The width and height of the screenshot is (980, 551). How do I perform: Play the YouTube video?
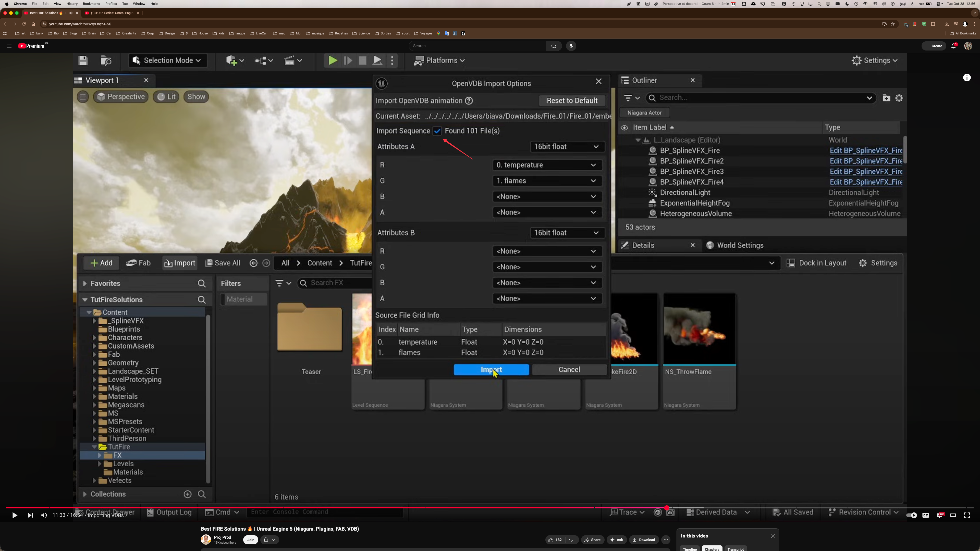pos(15,516)
